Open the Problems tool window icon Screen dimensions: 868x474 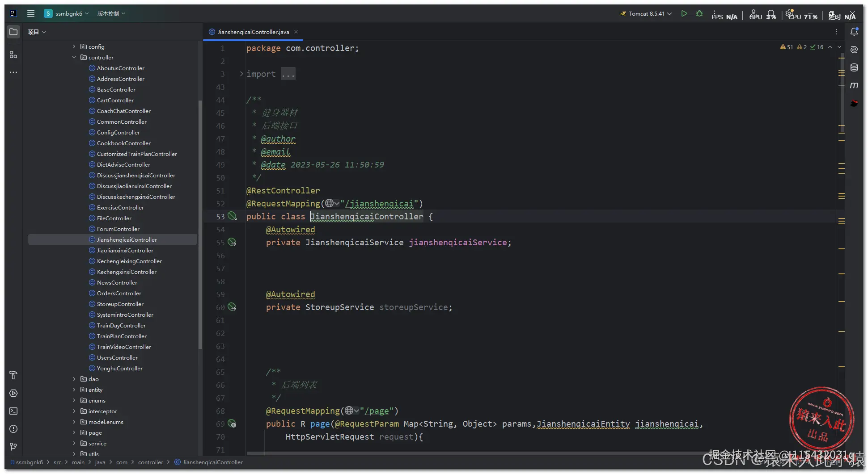click(13, 429)
